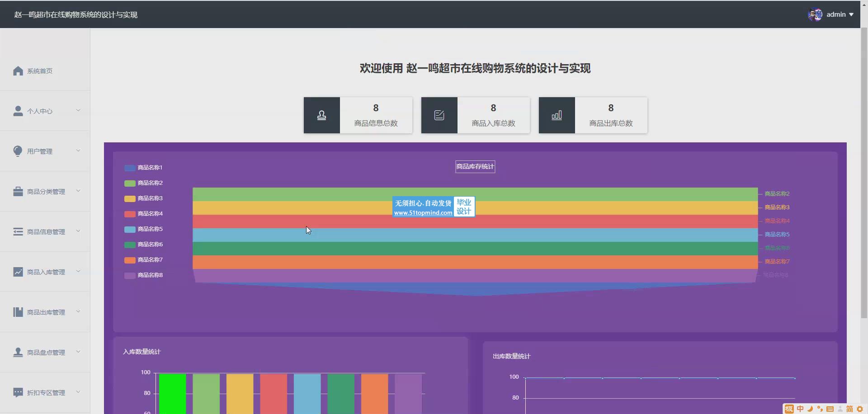Click the 入库数量统计 chart heading
Viewport: 868px width, 414px height.
pos(142,352)
